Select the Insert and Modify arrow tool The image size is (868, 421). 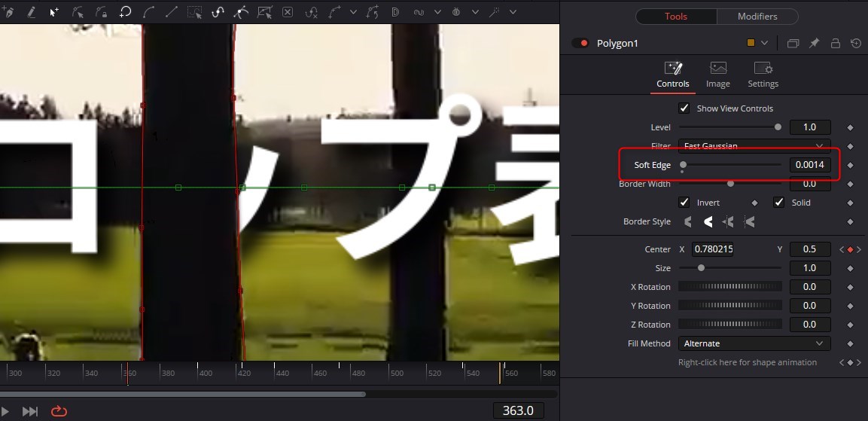[x=54, y=11]
